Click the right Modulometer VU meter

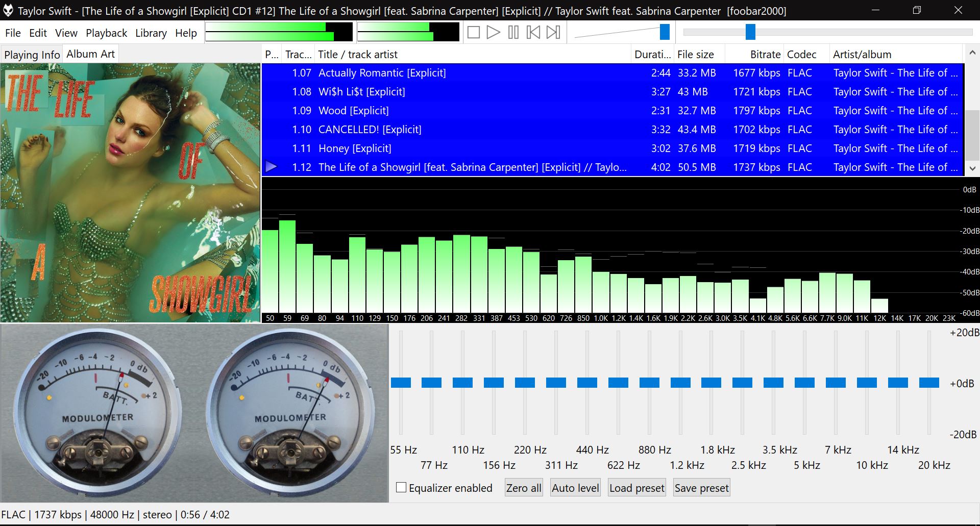[289, 412]
